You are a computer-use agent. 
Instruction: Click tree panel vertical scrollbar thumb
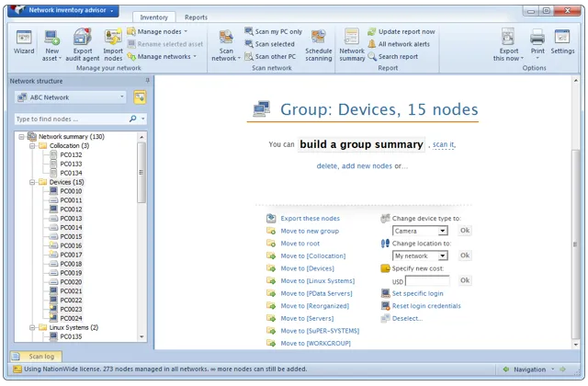141,173
